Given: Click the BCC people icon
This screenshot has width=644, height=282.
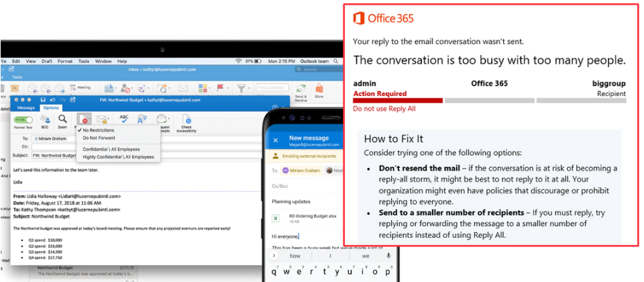Looking at the screenshot, I should [x=45, y=120].
